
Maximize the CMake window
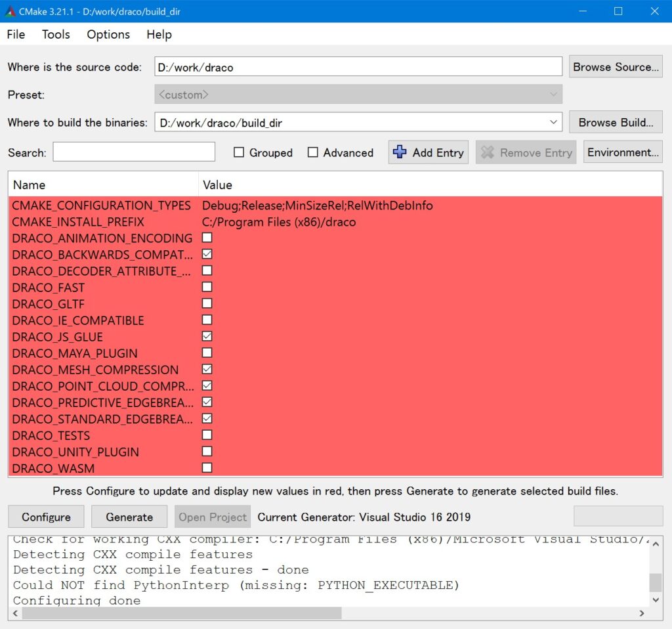[x=618, y=11]
